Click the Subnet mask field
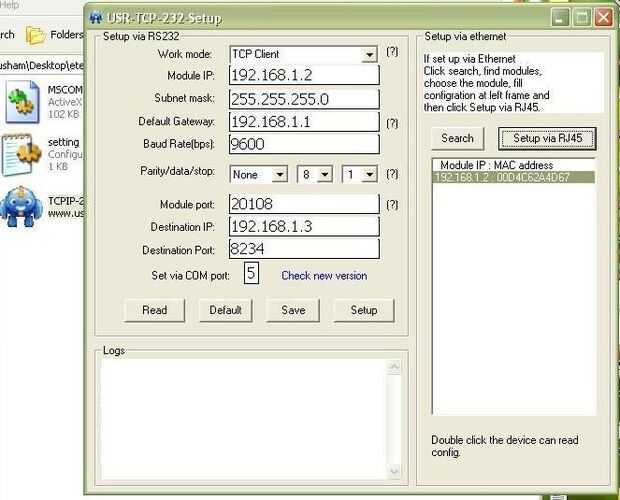Image resolution: width=620 pixels, height=500 pixels. pos(304,99)
